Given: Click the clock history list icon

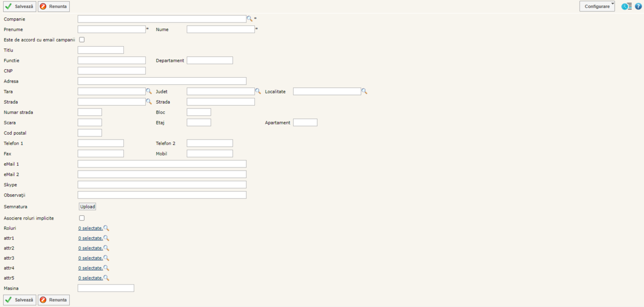Looking at the screenshot, I should (626, 6).
